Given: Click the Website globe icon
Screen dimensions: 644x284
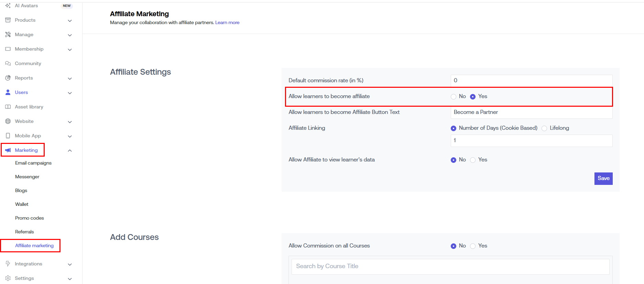Looking at the screenshot, I should (x=8, y=121).
